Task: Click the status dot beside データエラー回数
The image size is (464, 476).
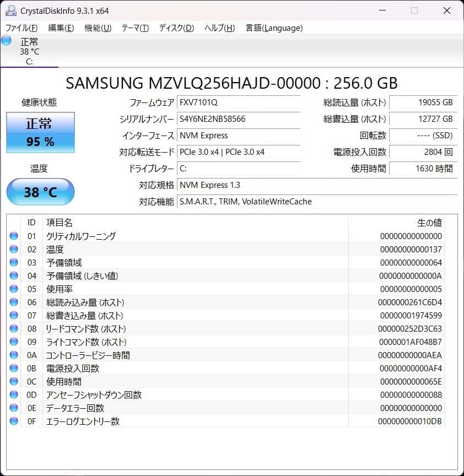Action: point(14,408)
